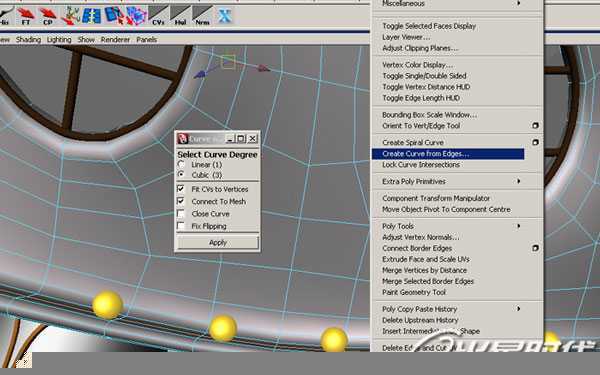Toggle Connect To Mesh checkbox
The height and width of the screenshot is (375, 600).
pos(181,201)
